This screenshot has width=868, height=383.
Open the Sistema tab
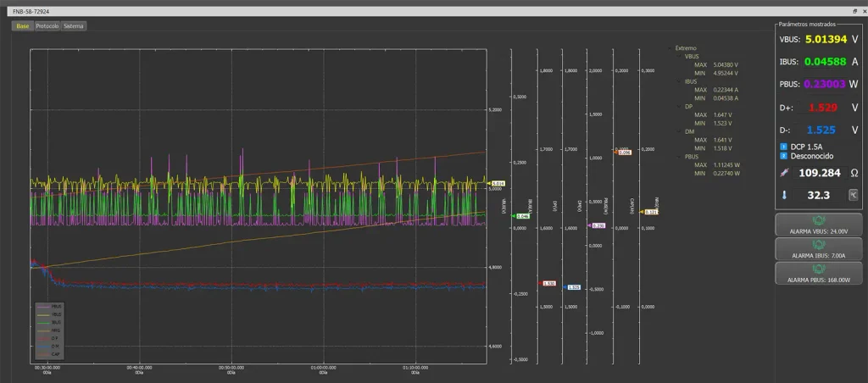coord(73,26)
